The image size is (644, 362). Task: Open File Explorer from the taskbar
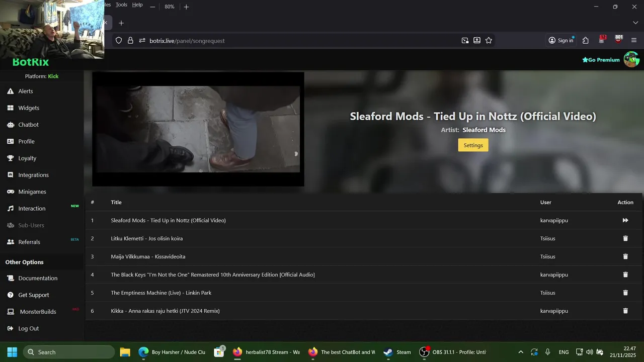[x=125, y=352]
